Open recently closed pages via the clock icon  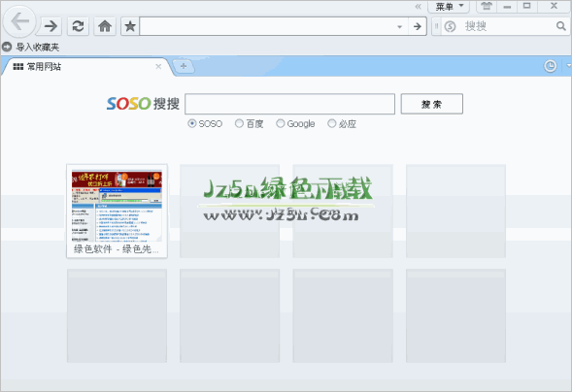click(x=550, y=66)
